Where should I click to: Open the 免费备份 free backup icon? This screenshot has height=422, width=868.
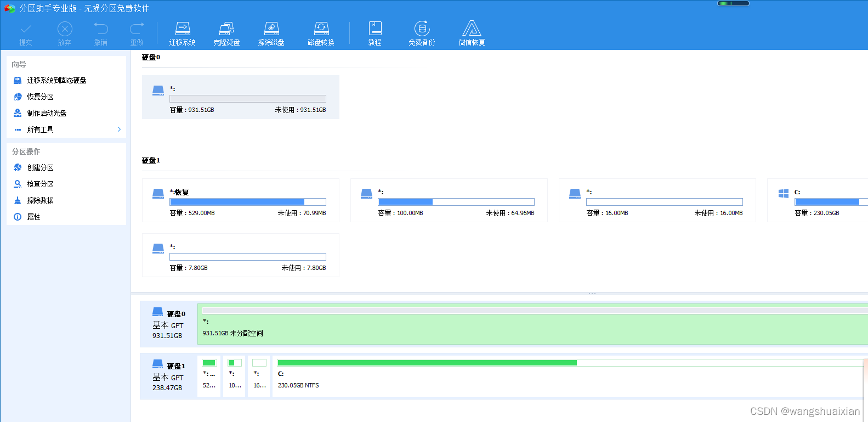[x=422, y=34]
